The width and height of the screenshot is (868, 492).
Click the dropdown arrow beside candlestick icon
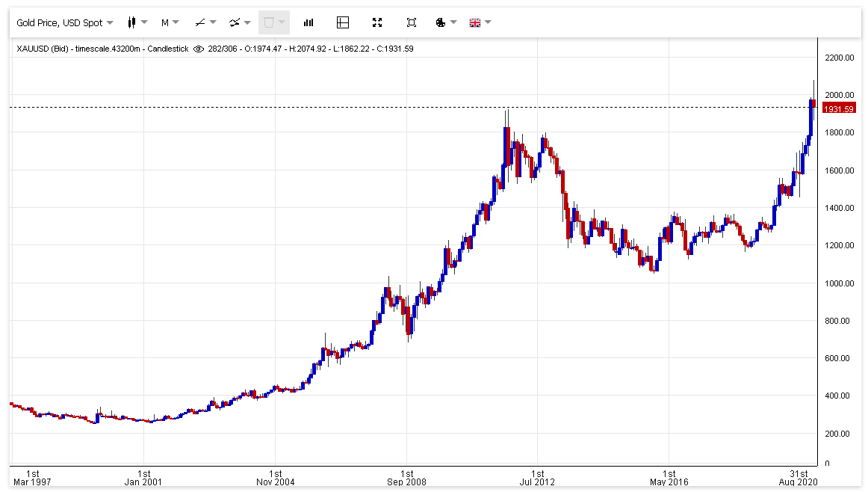[x=144, y=22]
